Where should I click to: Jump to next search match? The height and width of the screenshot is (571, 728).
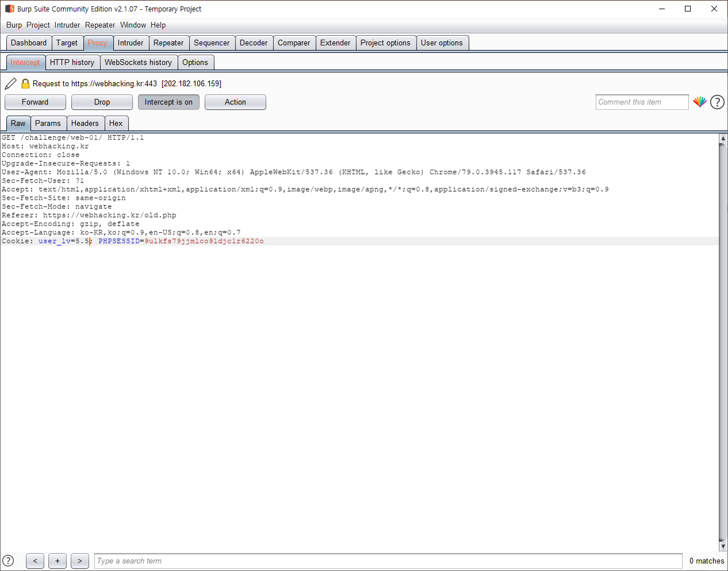80,561
